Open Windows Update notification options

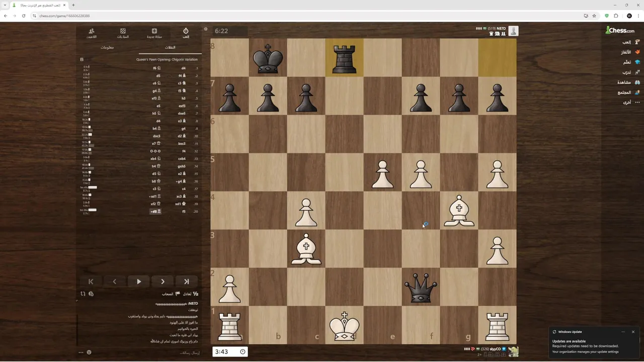(623, 332)
